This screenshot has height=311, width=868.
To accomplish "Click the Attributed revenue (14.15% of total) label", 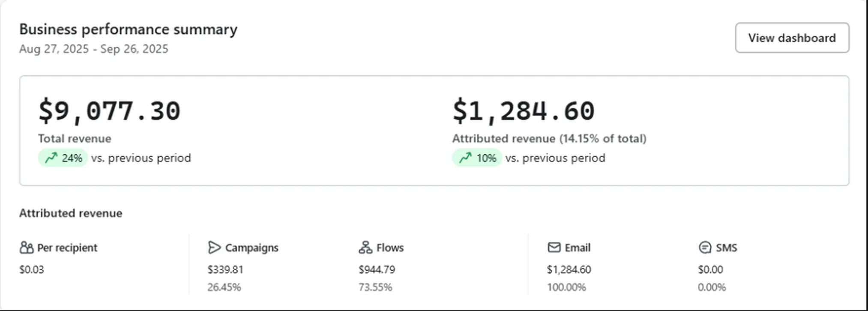I will (549, 138).
